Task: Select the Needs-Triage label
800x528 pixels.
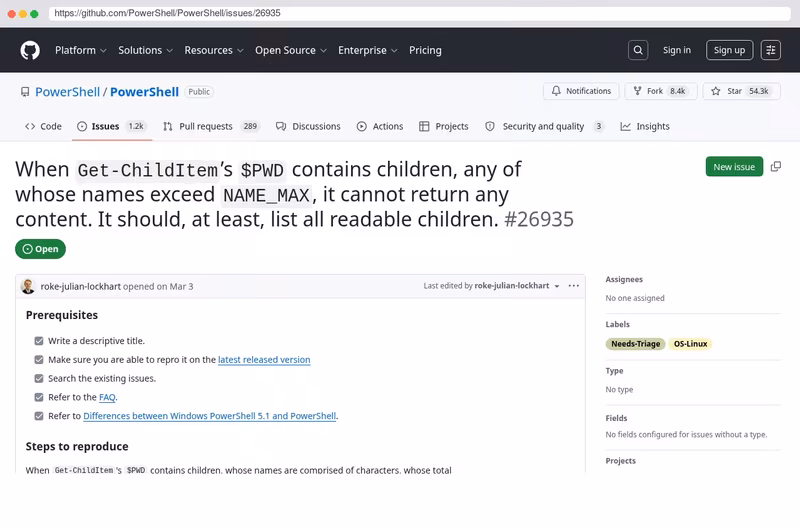Action: coord(636,344)
